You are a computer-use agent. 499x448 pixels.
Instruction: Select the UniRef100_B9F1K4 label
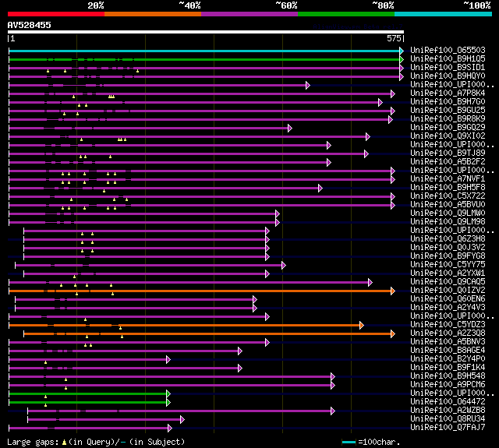tap(448, 368)
